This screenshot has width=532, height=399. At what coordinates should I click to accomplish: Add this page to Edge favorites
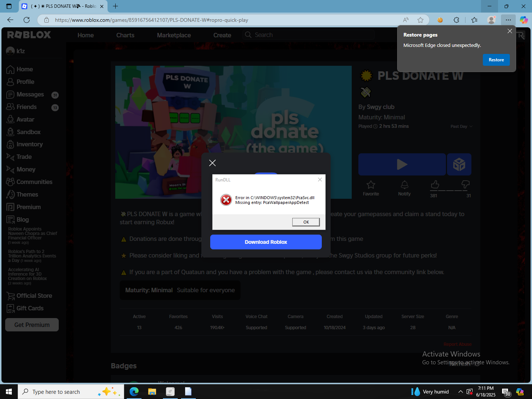coord(420,20)
